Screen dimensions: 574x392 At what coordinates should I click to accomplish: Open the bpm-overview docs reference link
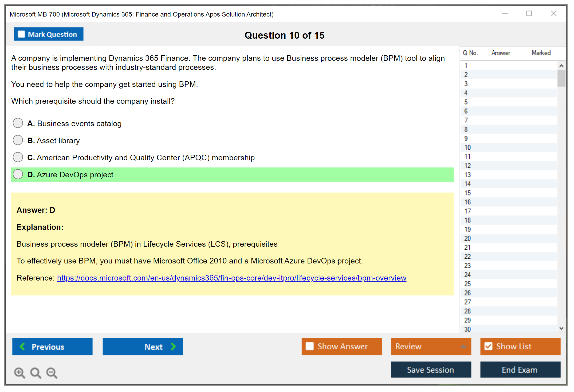pos(231,278)
